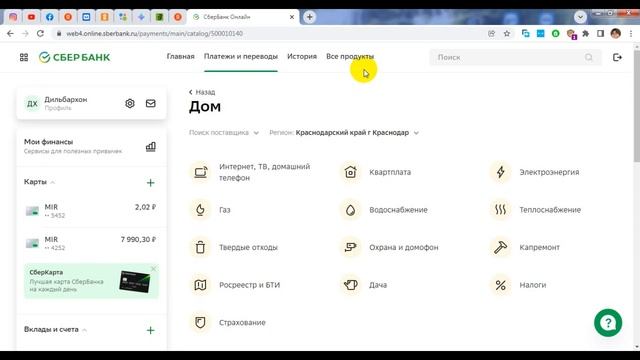Click the search magnifier icon
The height and width of the screenshot is (360, 640).
(x=589, y=58)
